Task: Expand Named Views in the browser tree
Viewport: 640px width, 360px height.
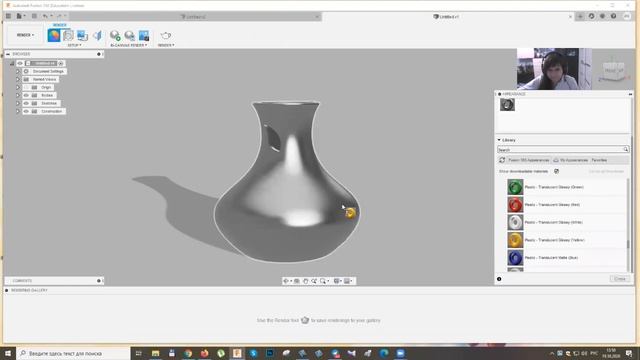Action: 18,79
